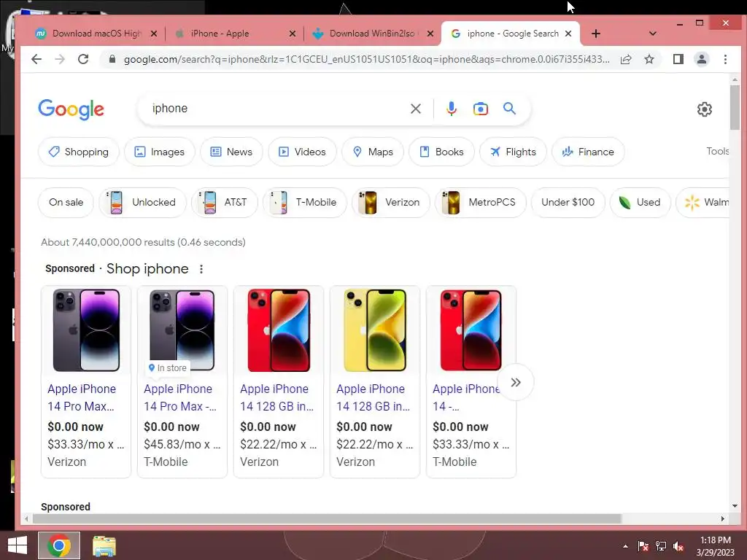The width and height of the screenshot is (747, 560).
Task: Open the side panel icon
Action: pyautogui.click(x=678, y=59)
